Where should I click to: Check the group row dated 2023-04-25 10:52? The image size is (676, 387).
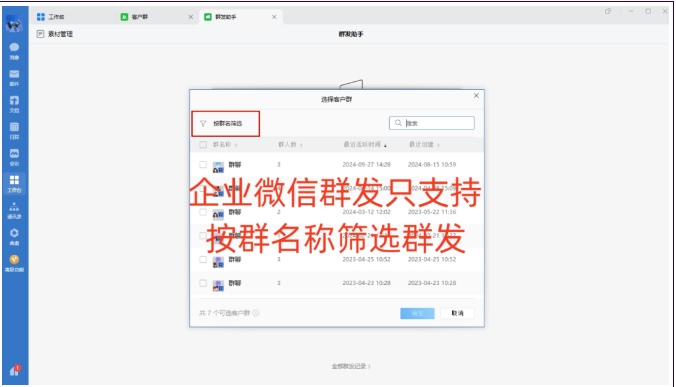203,259
